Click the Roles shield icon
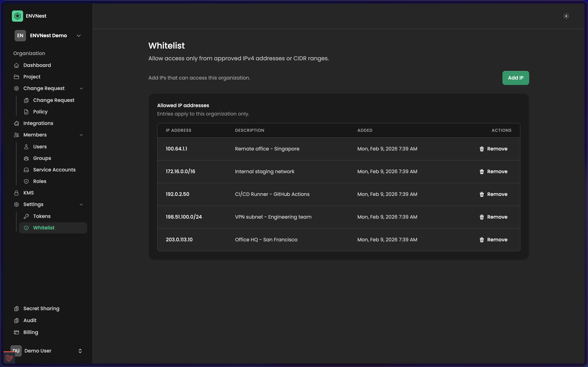 26,181
